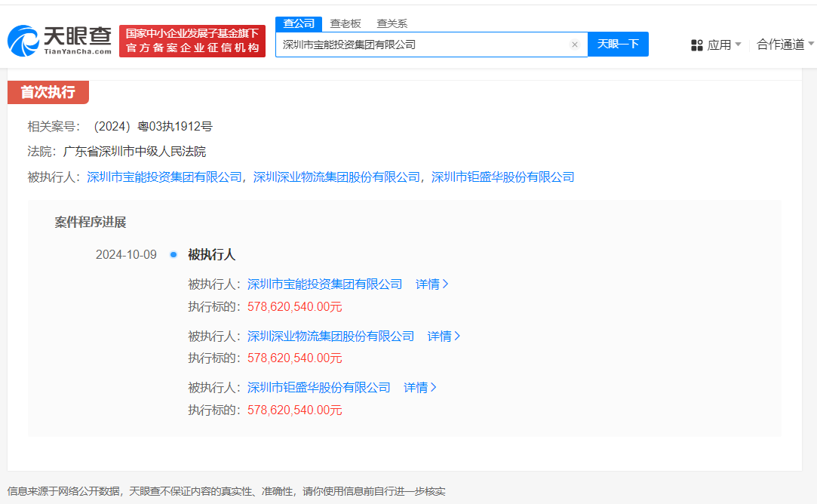Open 深圳市宝能投资集团有限公司 link in case progress
Screen dimensions: 817x504
click(x=324, y=284)
